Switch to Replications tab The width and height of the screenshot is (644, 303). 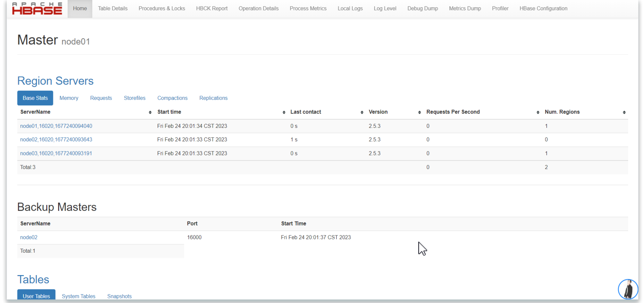pyautogui.click(x=214, y=98)
